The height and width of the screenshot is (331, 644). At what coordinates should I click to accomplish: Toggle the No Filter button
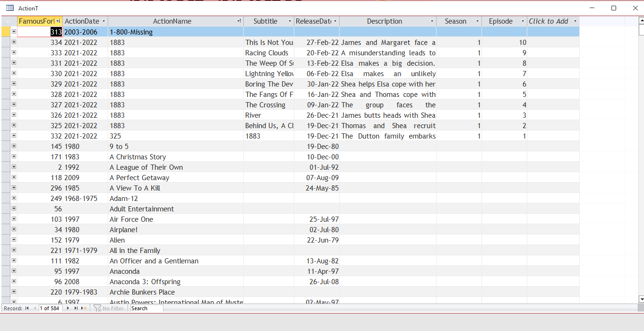tap(109, 308)
